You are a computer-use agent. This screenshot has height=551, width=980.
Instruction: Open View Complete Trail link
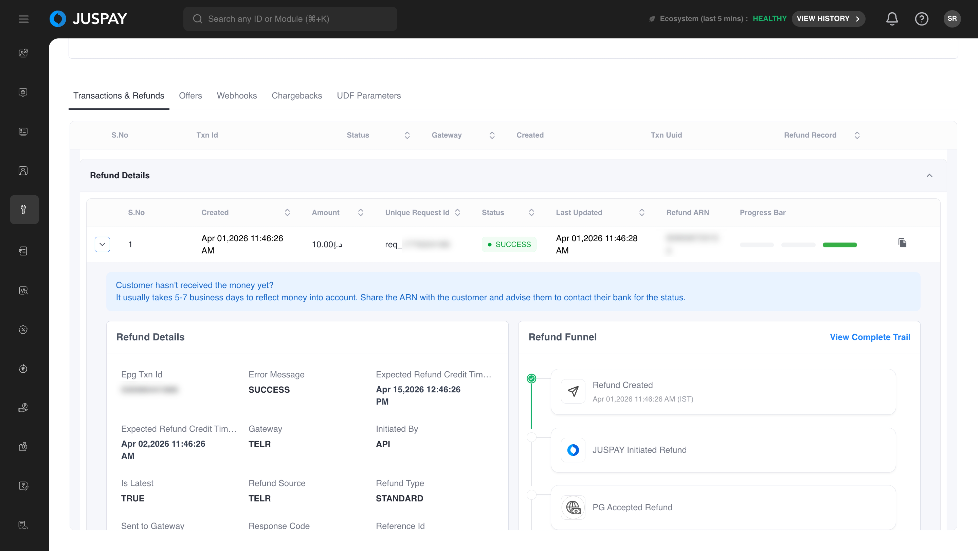pos(870,337)
